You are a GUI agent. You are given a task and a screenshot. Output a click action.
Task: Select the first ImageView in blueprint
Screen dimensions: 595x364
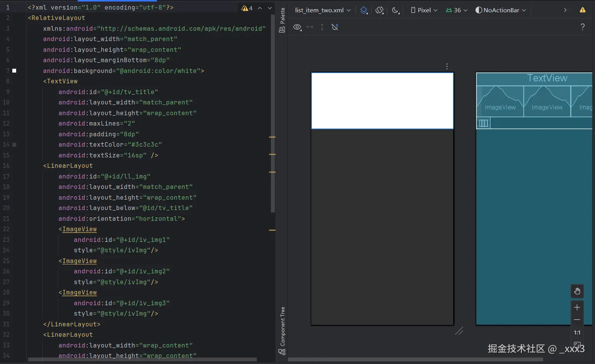(500, 101)
